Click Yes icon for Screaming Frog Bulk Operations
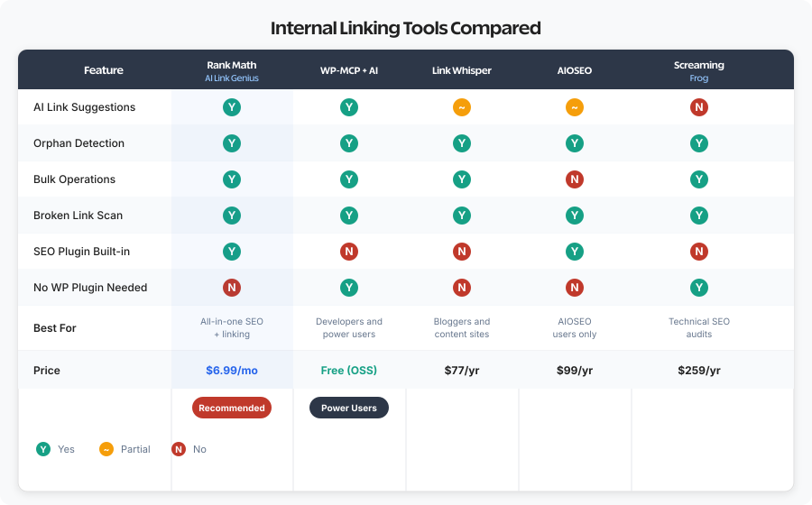Viewport: 812px width, 505px height. coord(699,179)
